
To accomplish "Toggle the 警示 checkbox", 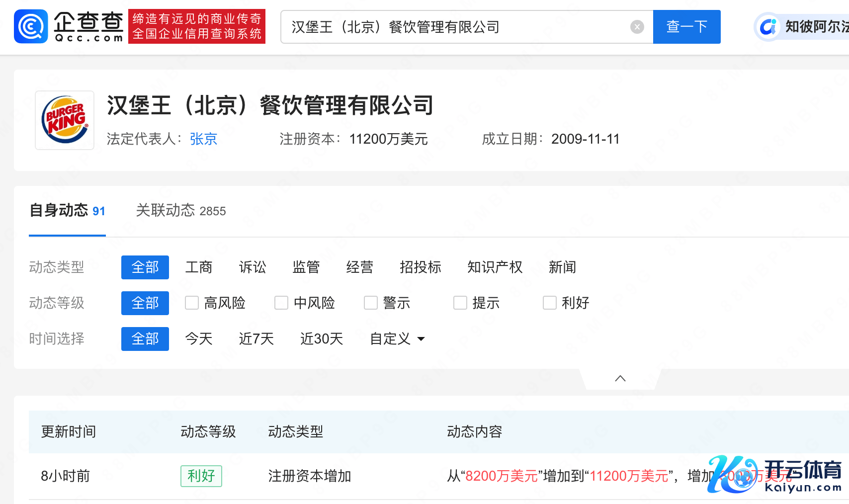I will 371,303.
